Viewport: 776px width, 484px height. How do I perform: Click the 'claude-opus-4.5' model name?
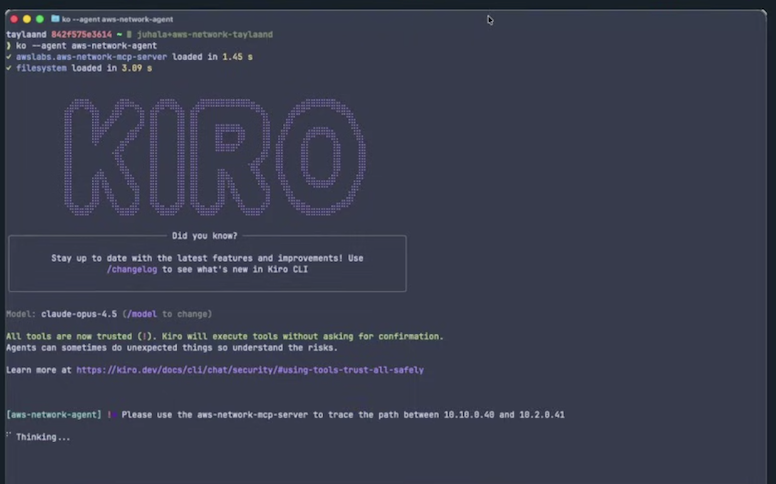point(79,314)
